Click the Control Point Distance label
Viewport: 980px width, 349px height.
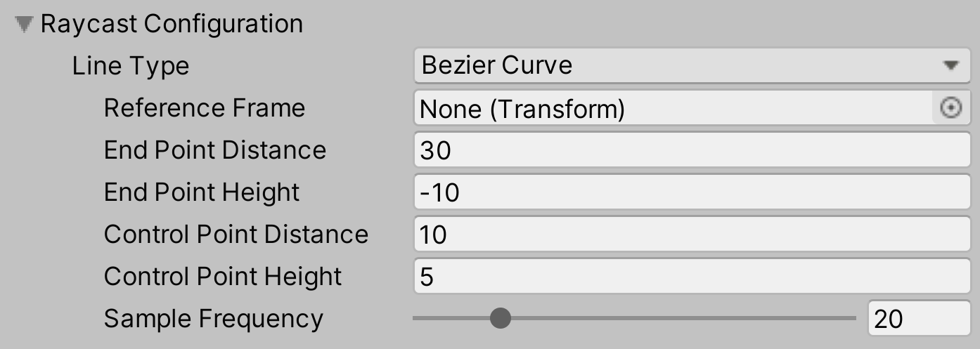pyautogui.click(x=236, y=235)
